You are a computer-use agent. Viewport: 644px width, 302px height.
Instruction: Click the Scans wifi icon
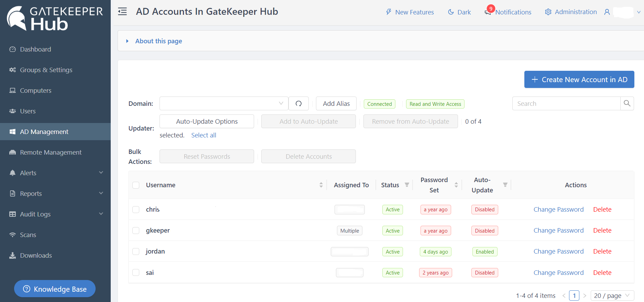click(13, 235)
